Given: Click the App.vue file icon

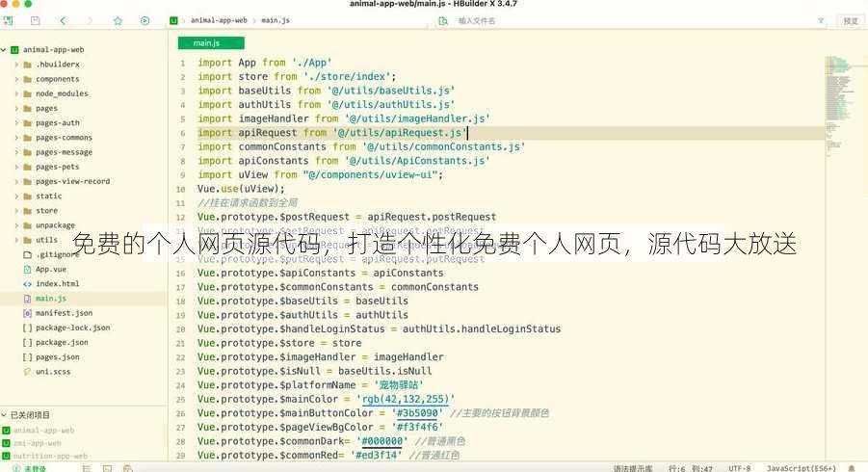Looking at the screenshot, I should click(x=27, y=269).
